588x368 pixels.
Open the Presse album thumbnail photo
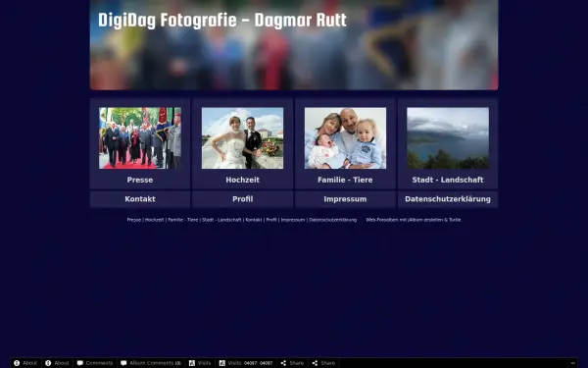click(x=140, y=138)
